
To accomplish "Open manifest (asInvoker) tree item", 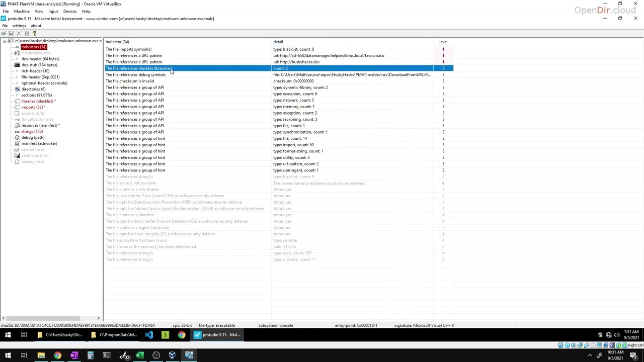I will click(39, 143).
